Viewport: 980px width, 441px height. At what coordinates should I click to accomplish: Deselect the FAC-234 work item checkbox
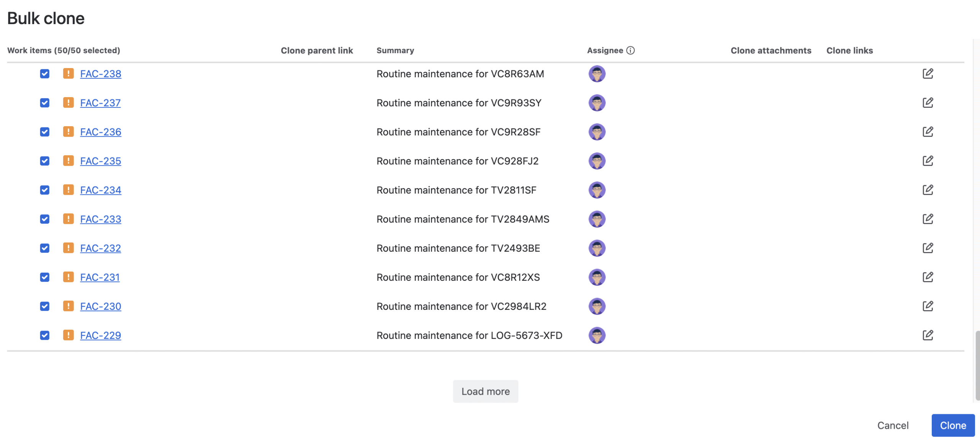(x=45, y=190)
